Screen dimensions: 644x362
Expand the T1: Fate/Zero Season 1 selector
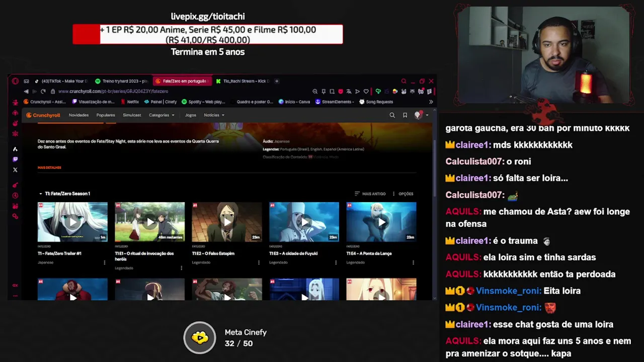[65, 194]
